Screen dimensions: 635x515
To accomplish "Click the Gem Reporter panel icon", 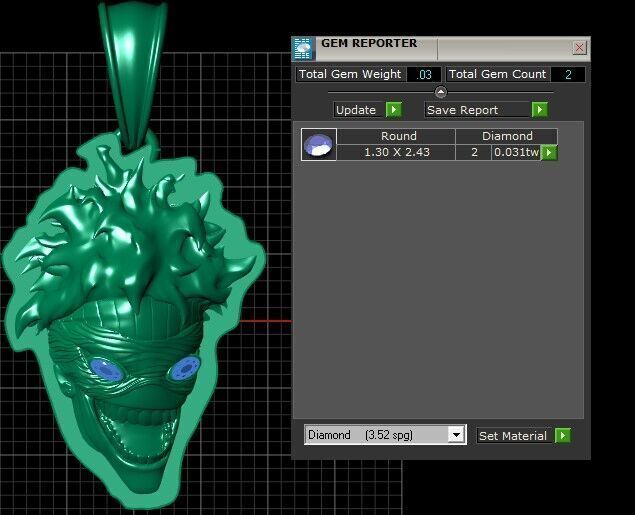I will (x=303, y=49).
